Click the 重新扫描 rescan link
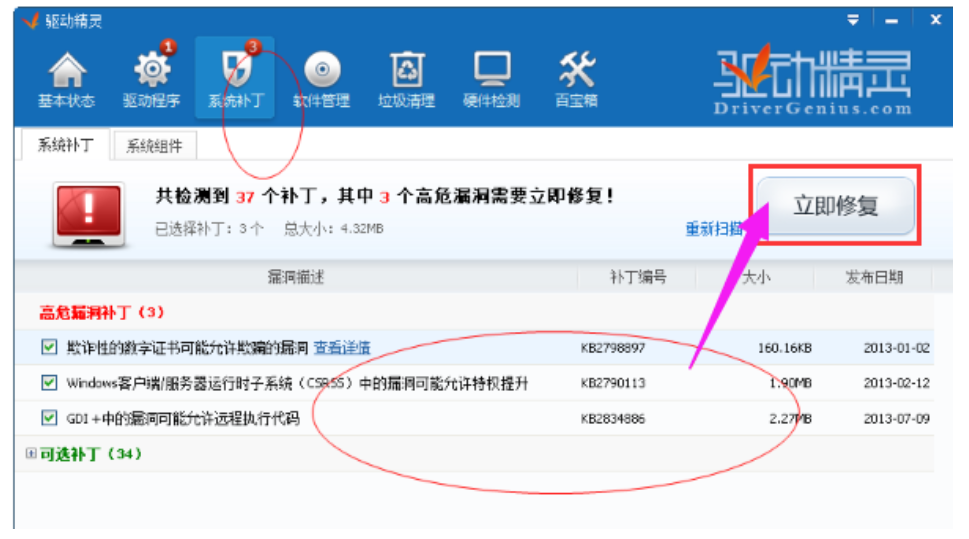The width and height of the screenshot is (969, 539). [x=713, y=229]
